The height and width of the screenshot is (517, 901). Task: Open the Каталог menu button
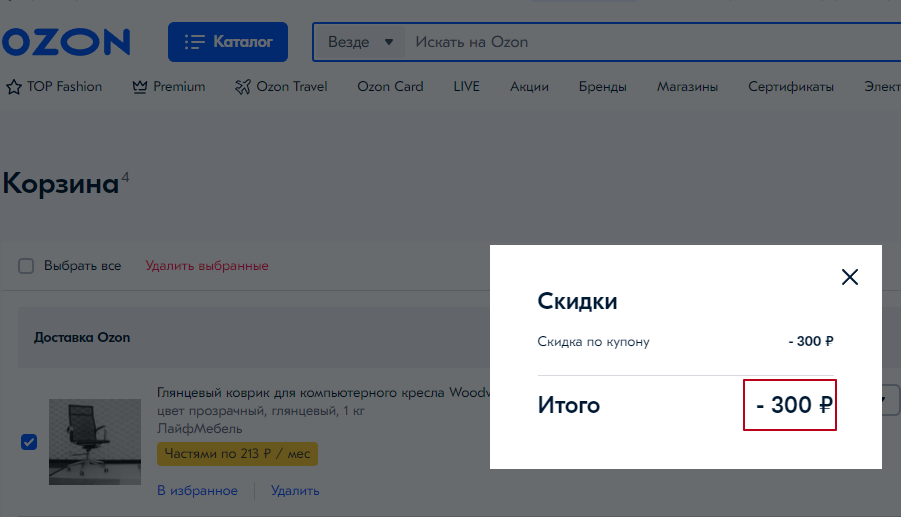click(228, 42)
